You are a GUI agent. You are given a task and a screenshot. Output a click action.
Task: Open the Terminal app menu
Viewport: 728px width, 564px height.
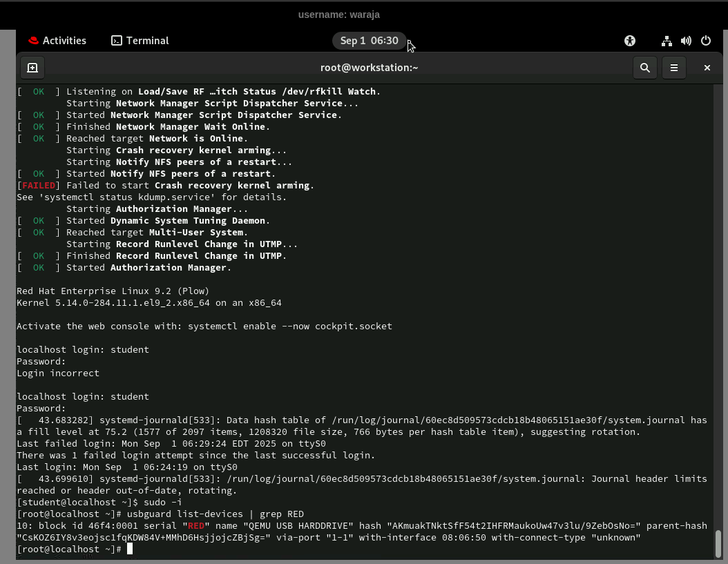pos(140,41)
